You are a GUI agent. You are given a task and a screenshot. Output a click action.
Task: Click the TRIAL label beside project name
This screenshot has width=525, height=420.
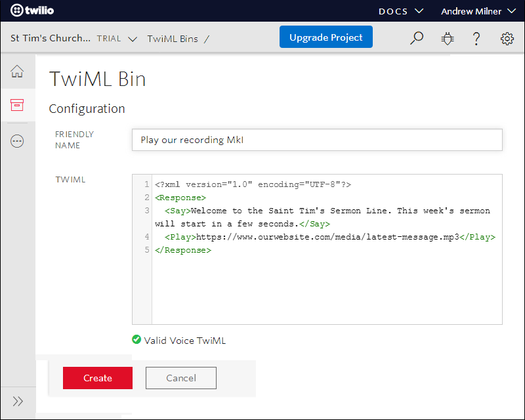click(x=109, y=39)
